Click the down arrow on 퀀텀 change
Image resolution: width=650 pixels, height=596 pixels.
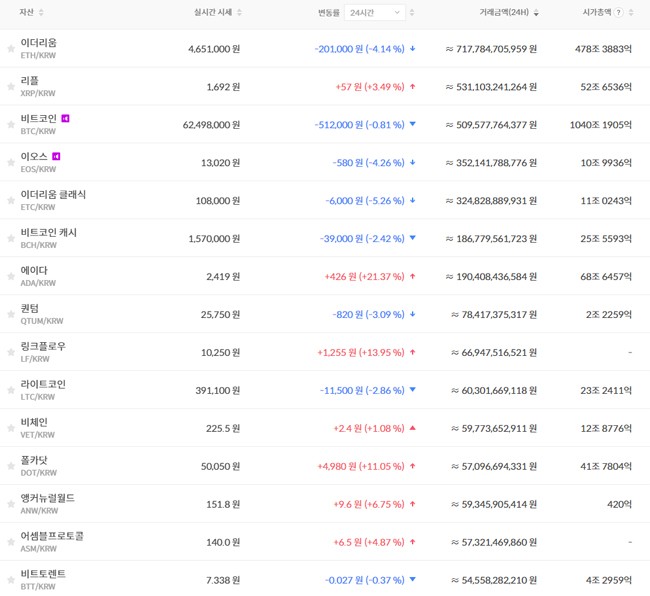[412, 314]
